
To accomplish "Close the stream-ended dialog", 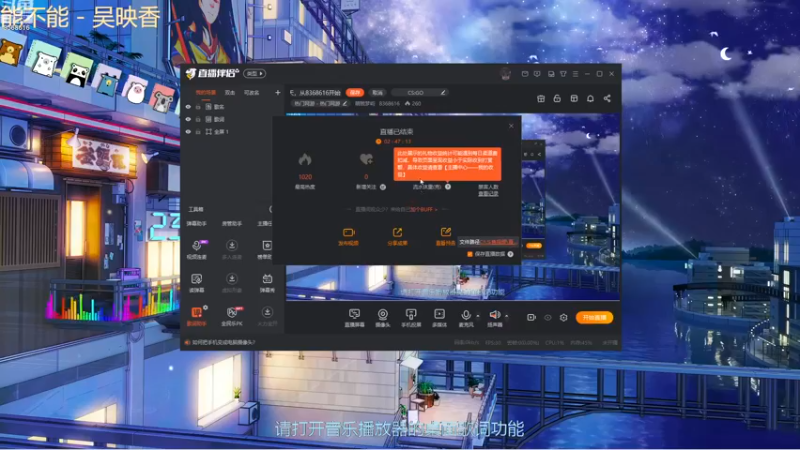I will tap(511, 126).
